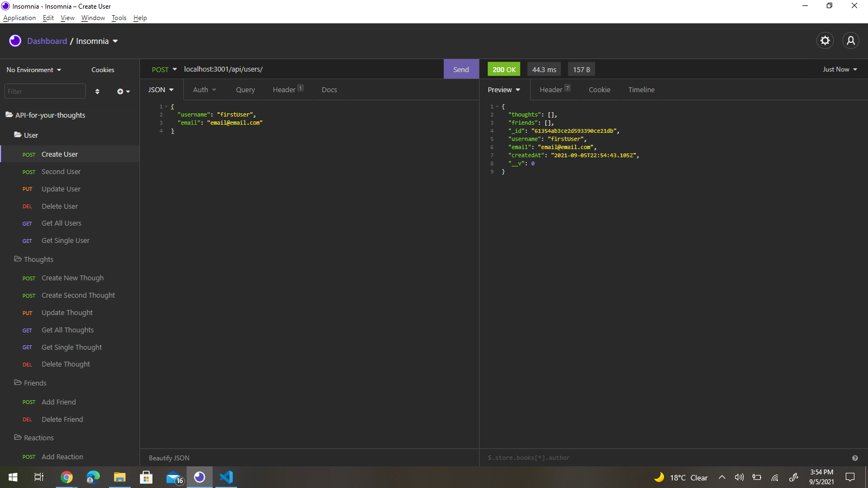
Task: Select the Delete User request
Action: coord(69,207)
